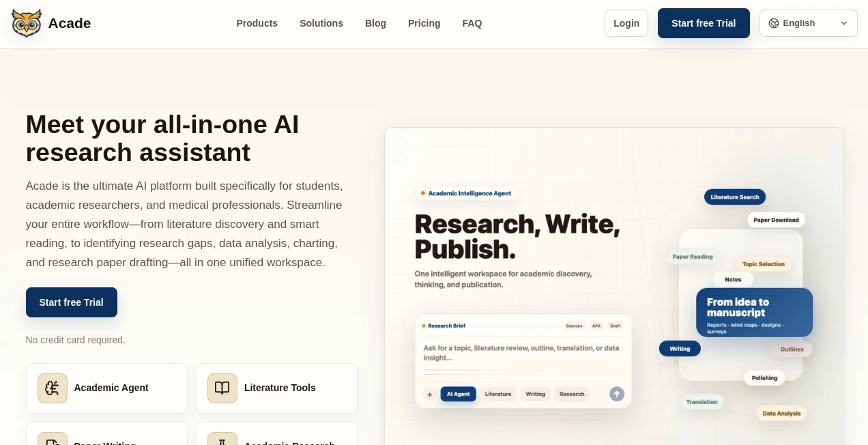Select the Writing tab in brief
This screenshot has height=445, width=868.
535,394
